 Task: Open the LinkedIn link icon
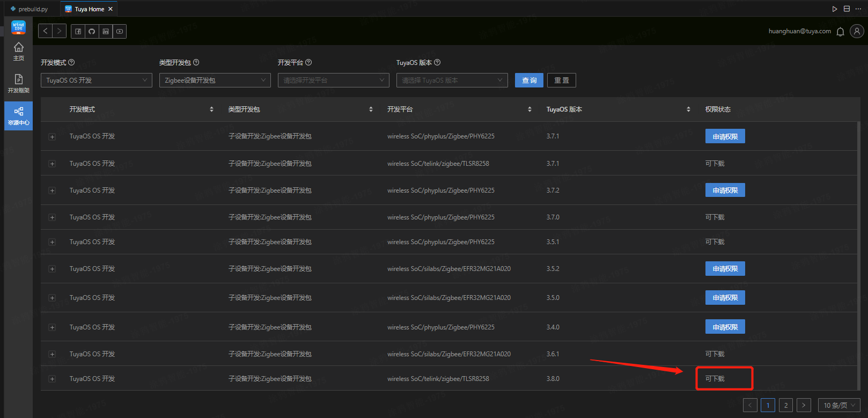click(106, 31)
